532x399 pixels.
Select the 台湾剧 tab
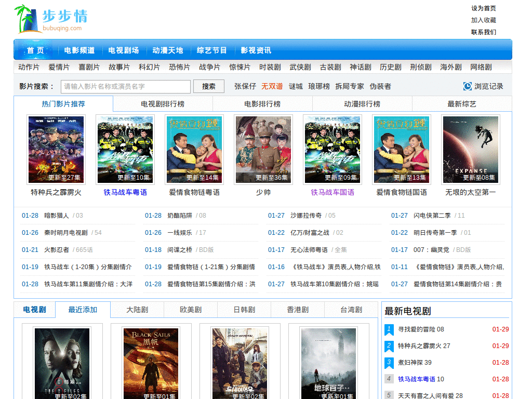(351, 310)
